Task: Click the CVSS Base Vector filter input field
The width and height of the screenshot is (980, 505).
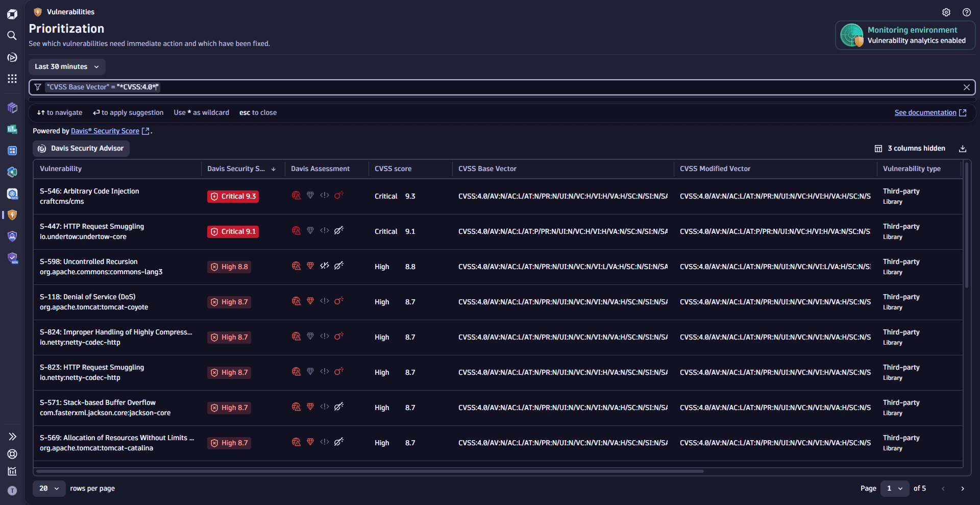Action: [510, 87]
